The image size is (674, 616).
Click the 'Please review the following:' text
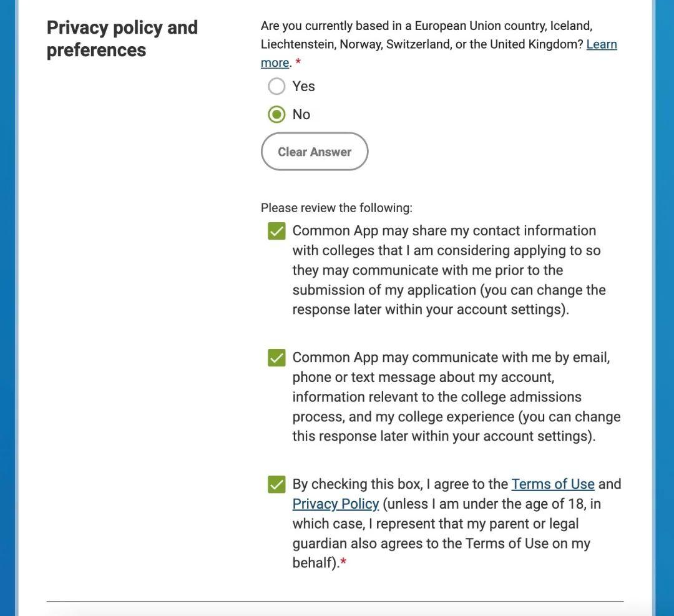tap(336, 208)
